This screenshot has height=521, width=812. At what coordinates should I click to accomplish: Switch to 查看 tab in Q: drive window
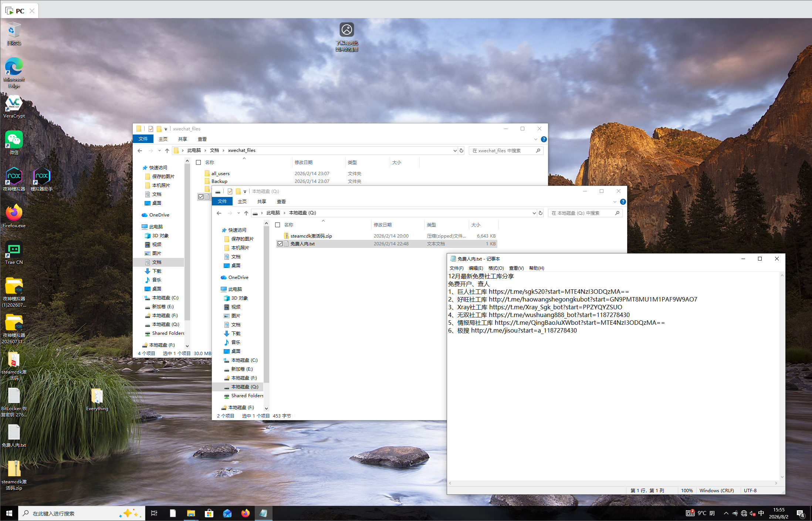tap(281, 202)
